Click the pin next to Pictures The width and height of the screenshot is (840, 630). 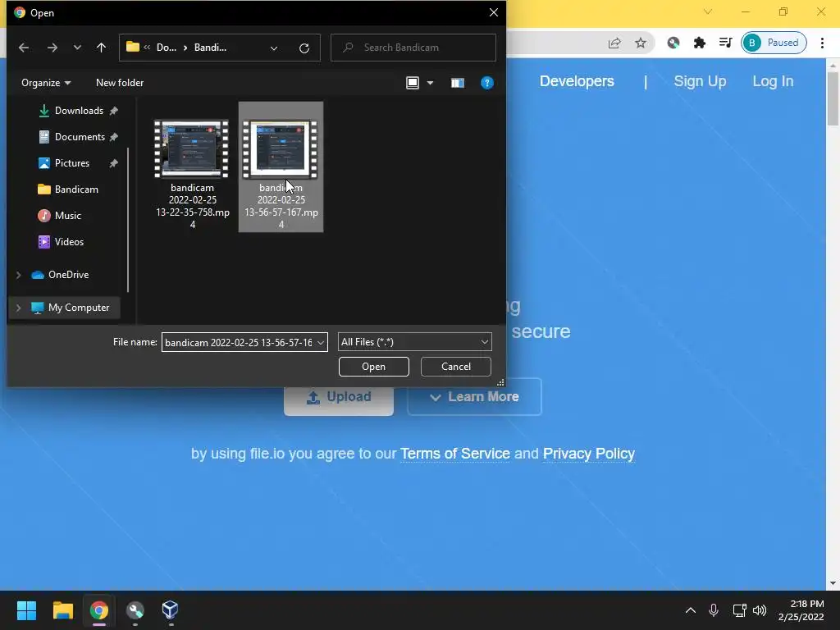(113, 163)
